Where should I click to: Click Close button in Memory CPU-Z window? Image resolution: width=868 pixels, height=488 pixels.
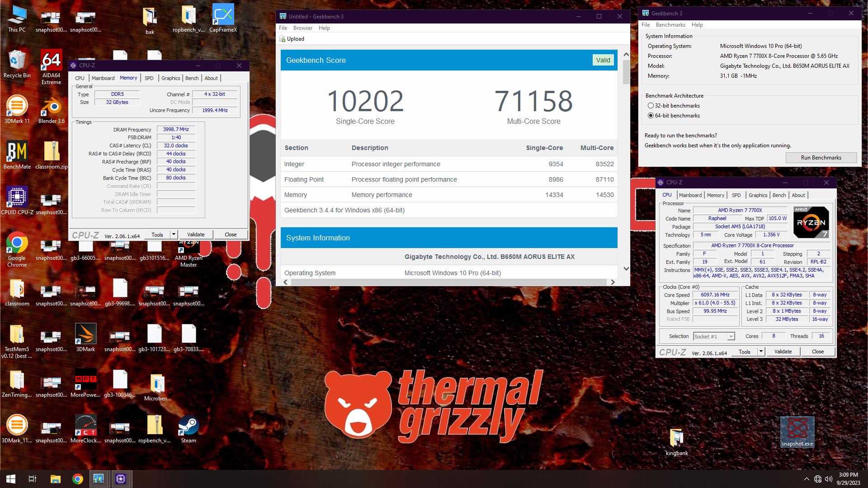pos(231,235)
